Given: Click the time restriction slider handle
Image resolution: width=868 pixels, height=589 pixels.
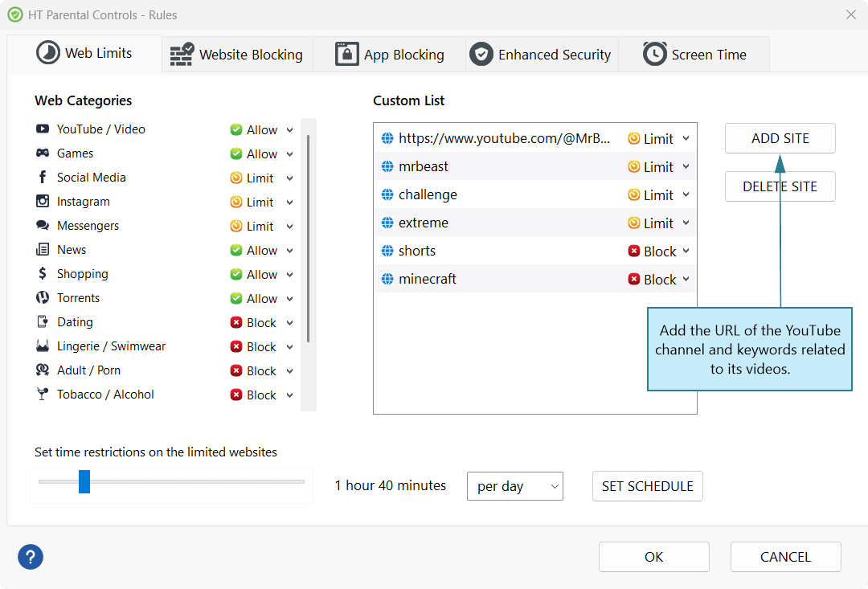Looking at the screenshot, I should pos(84,482).
